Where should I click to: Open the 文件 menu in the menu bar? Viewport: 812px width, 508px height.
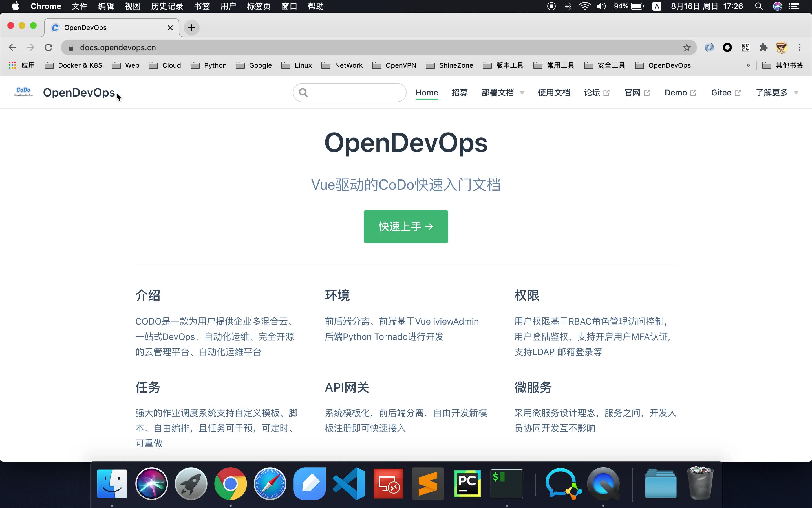pyautogui.click(x=80, y=6)
